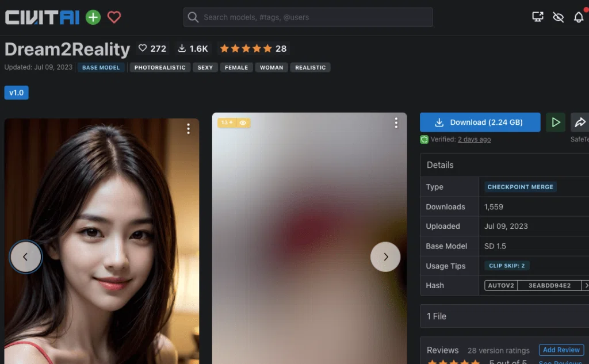Click the Add Review button
589x364 pixels.
click(x=561, y=350)
